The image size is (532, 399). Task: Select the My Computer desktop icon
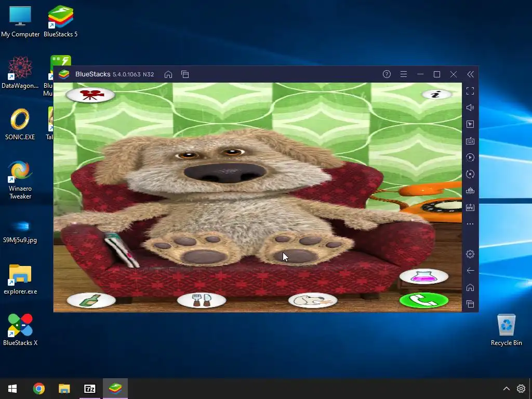tap(20, 21)
